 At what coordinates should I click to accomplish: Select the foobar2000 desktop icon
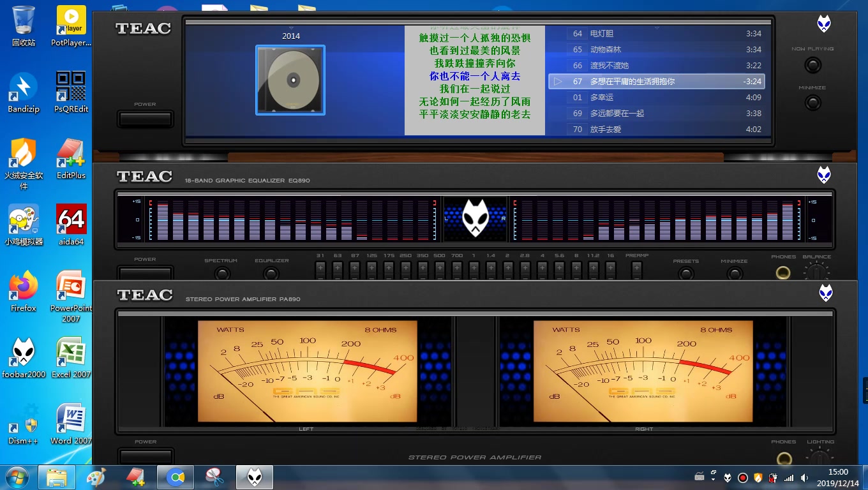click(24, 358)
